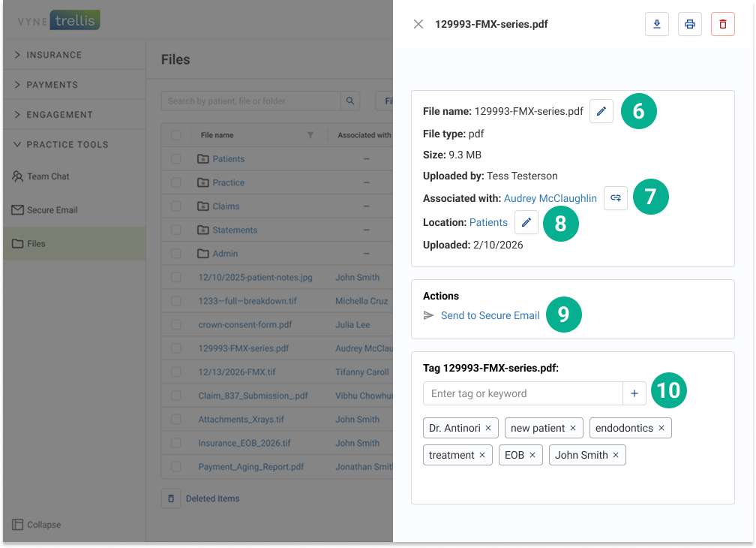The image size is (756, 548).
Task: Download the 129993-FMX-series.pdf file
Action: point(656,24)
